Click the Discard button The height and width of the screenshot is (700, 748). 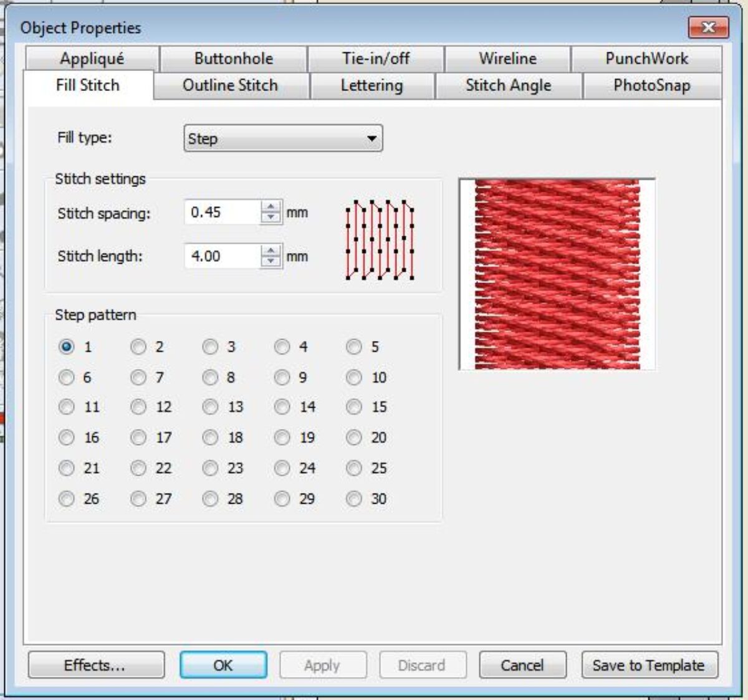[x=423, y=665]
